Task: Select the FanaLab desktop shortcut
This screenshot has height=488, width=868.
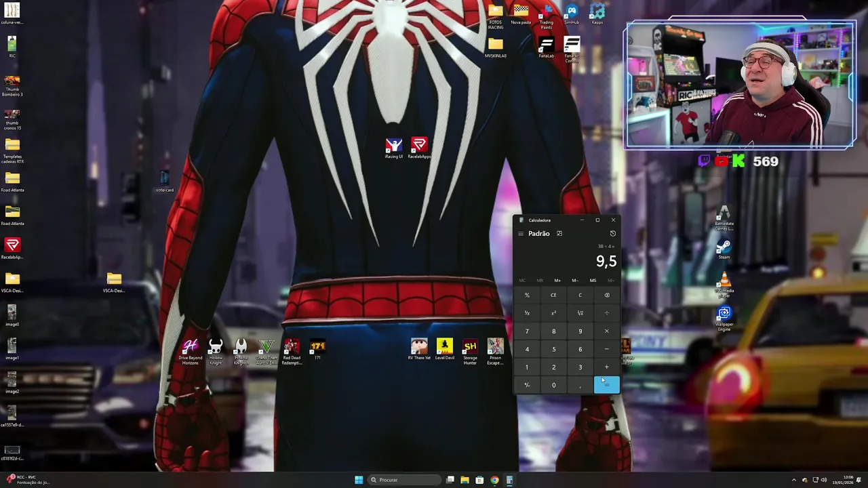Action: (546, 47)
